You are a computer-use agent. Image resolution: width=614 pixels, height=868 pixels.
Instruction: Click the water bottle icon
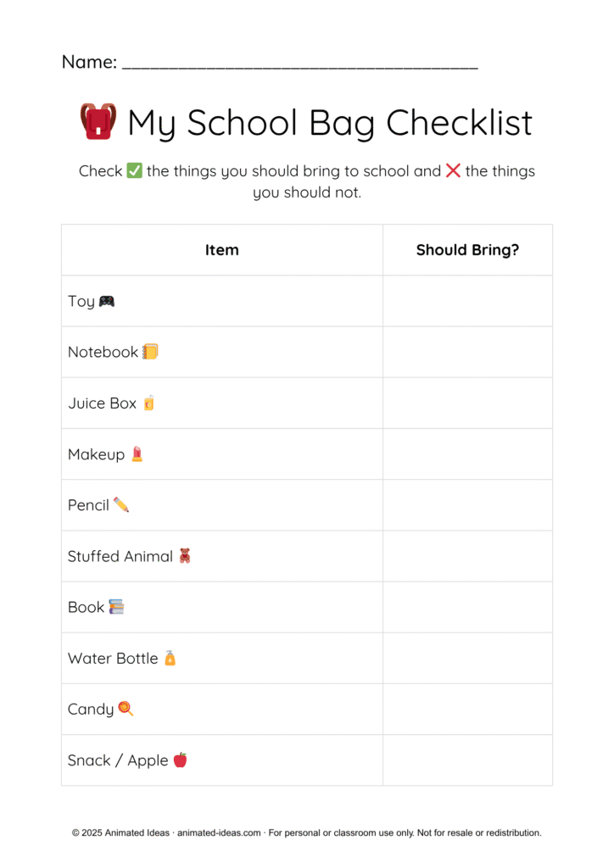(x=170, y=658)
